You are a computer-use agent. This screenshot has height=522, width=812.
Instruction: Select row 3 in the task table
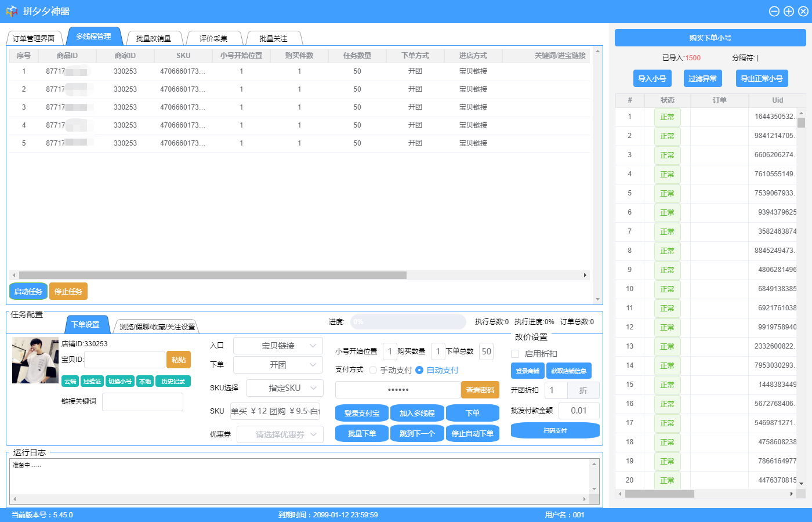pyautogui.click(x=299, y=107)
